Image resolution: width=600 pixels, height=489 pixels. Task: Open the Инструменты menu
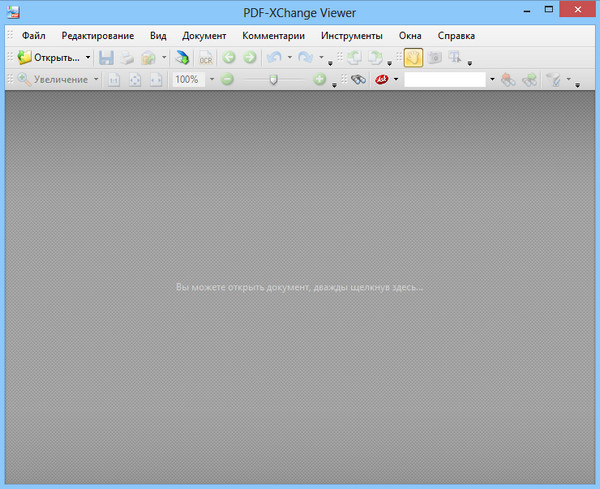(352, 36)
